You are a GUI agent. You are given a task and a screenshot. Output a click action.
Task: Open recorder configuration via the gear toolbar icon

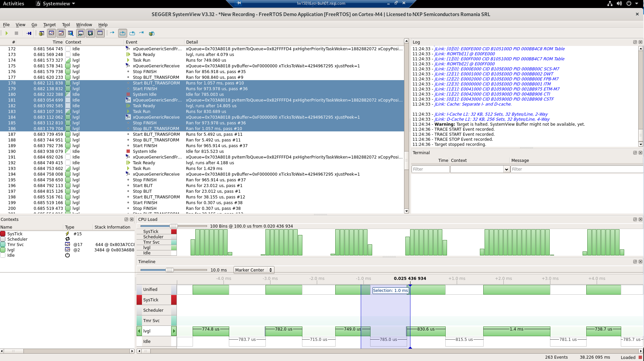coord(41,33)
